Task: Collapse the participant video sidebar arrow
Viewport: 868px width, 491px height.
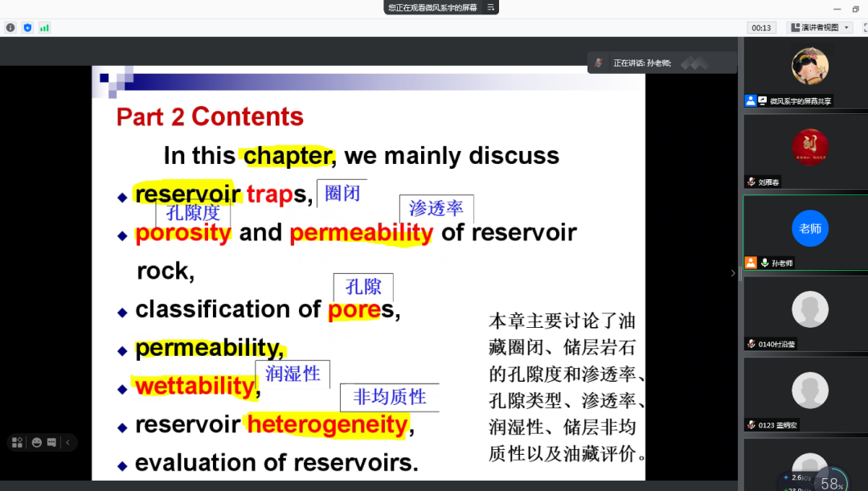Action: tap(733, 273)
